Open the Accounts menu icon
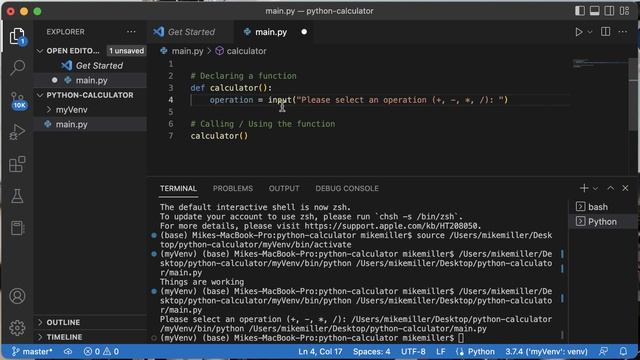 17,296
